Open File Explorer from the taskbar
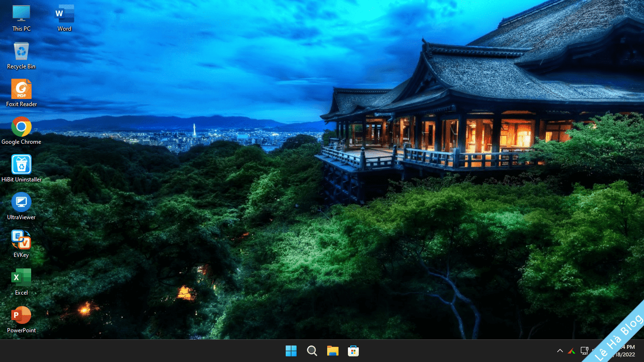This screenshot has height=362, width=644. 332,351
